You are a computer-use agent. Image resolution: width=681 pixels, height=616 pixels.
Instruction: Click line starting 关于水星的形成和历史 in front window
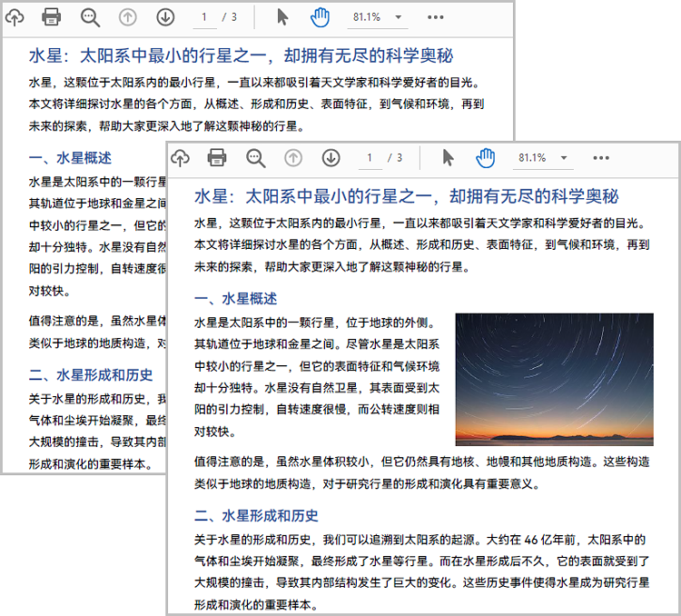click(x=419, y=540)
